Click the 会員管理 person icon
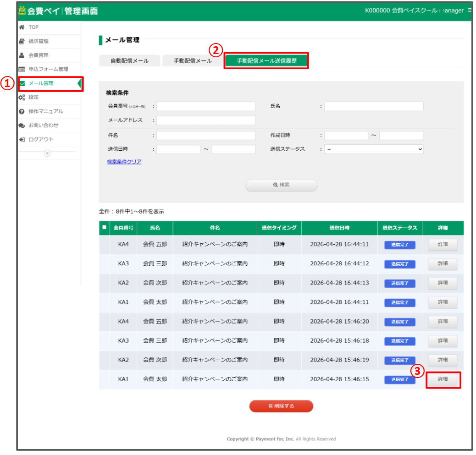 [22, 55]
